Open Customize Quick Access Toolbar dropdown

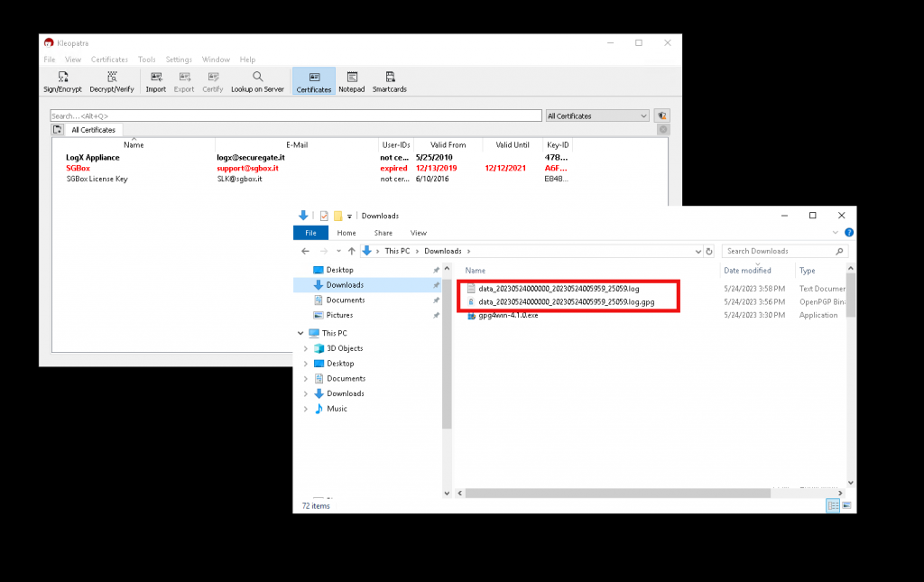pyautogui.click(x=349, y=217)
